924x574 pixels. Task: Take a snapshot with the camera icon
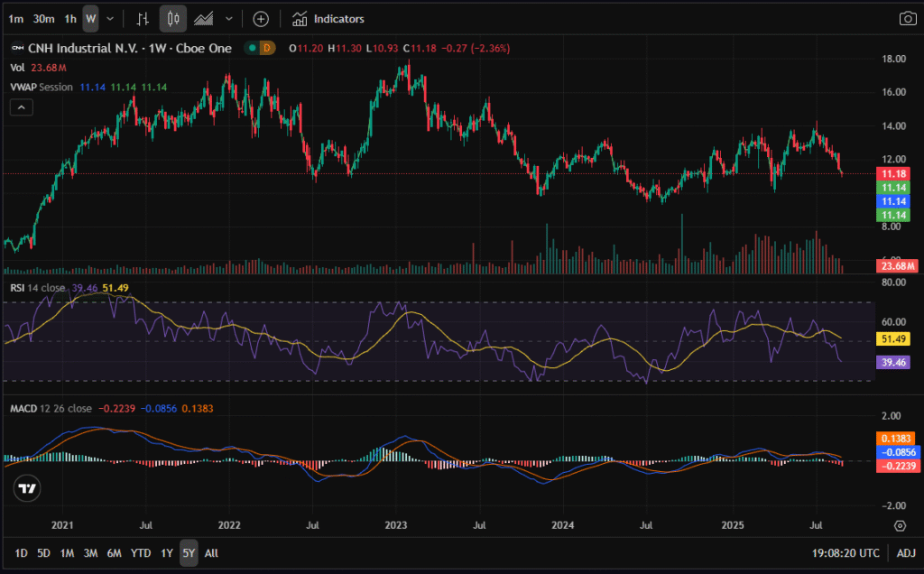pos(907,18)
